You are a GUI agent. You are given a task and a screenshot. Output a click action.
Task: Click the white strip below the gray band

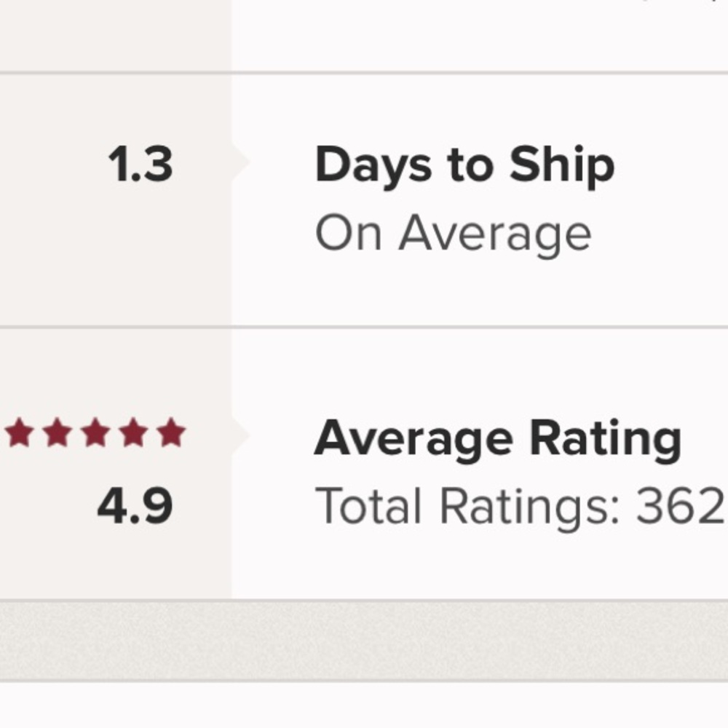364,705
